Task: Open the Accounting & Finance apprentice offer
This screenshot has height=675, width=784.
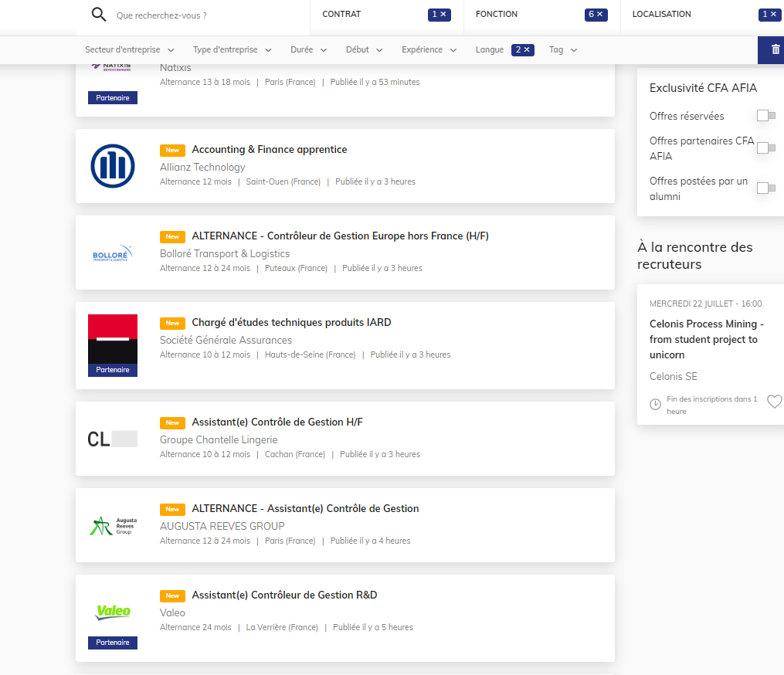Action: point(269,150)
